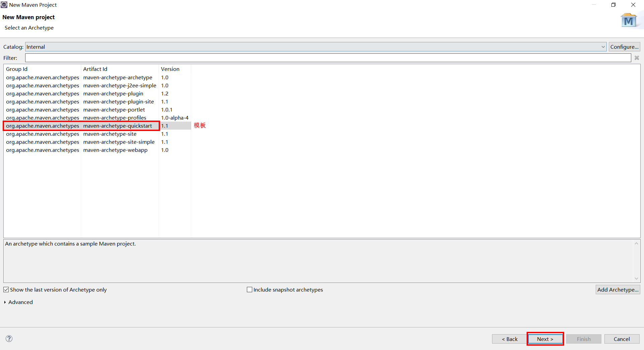Click the Add Archetype... button
The image size is (644, 350).
click(618, 290)
